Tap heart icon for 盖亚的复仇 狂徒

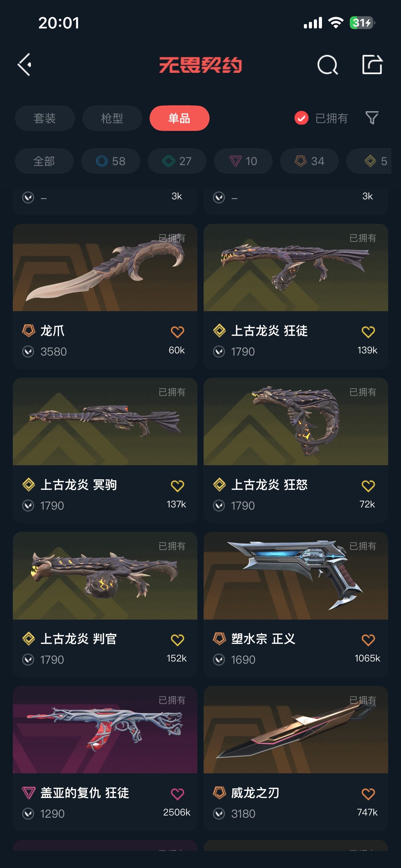pos(177,794)
